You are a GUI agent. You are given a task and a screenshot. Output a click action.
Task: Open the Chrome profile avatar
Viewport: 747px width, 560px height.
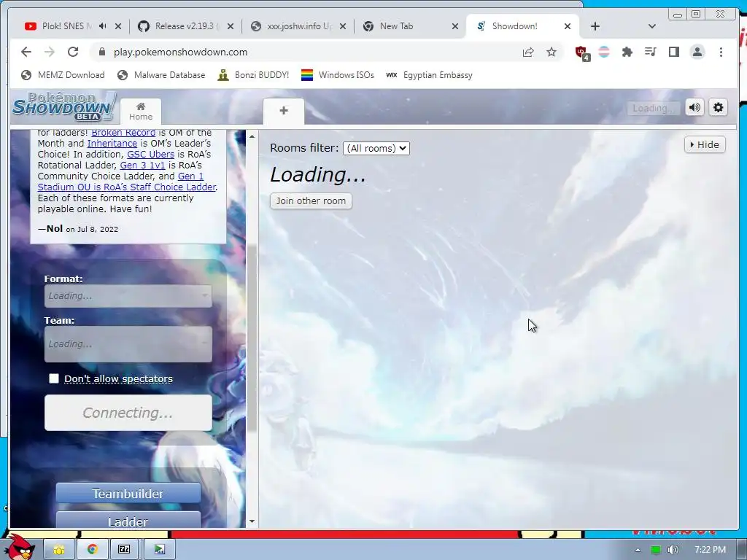[697, 52]
